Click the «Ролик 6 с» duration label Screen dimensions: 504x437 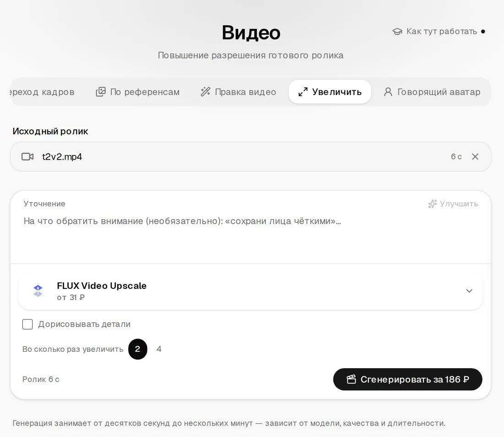(41, 379)
